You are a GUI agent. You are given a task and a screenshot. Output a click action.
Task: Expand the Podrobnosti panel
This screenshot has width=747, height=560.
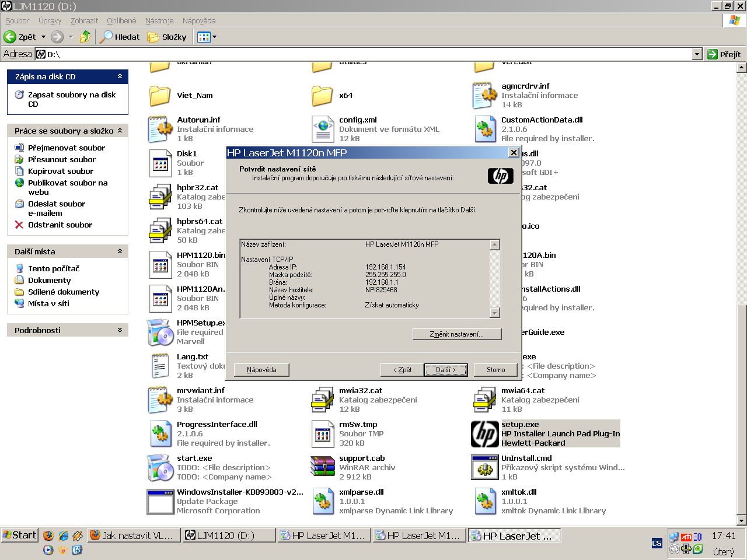tap(120, 330)
